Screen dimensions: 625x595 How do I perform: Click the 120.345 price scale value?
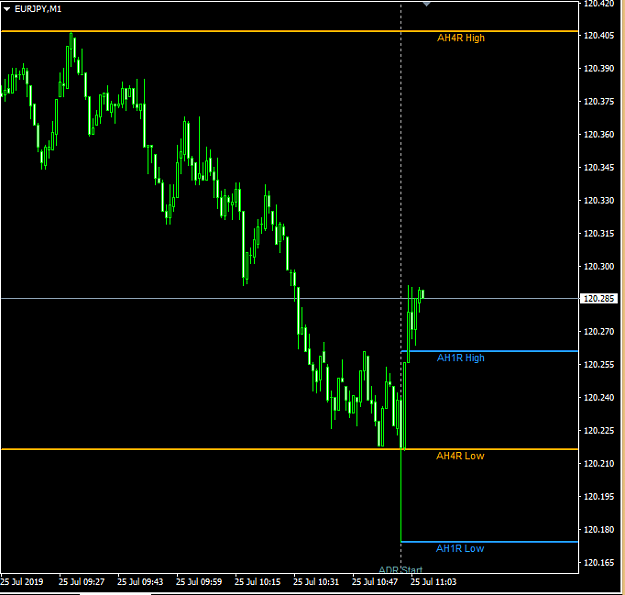[599, 167]
